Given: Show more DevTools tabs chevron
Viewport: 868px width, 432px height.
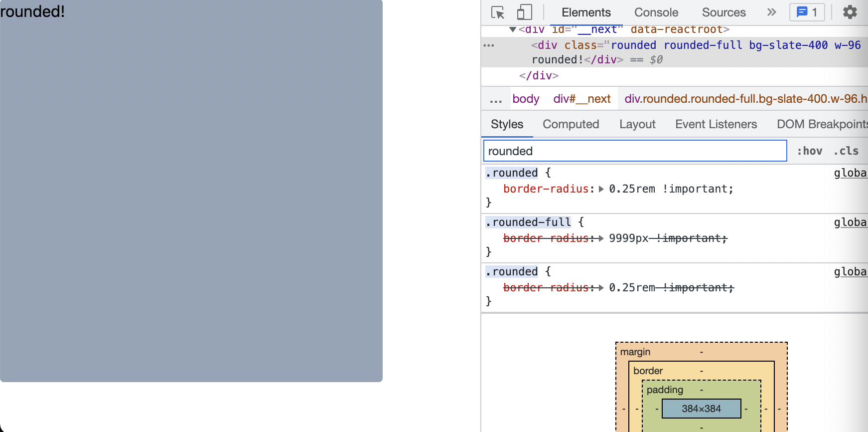Looking at the screenshot, I should coord(771,12).
